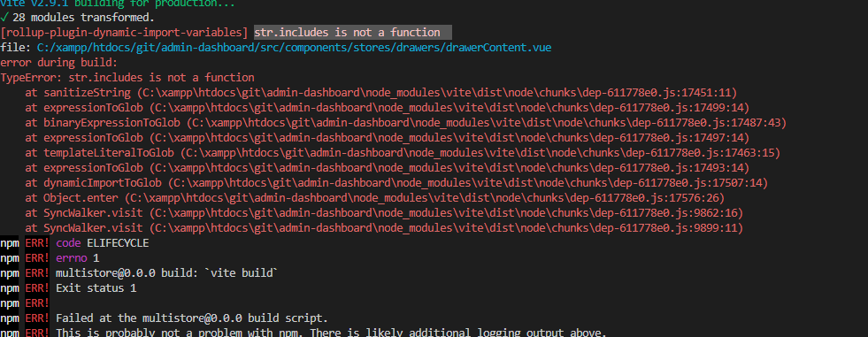
Task: Click 'error during build:' text
Action: pyautogui.click(x=59, y=63)
